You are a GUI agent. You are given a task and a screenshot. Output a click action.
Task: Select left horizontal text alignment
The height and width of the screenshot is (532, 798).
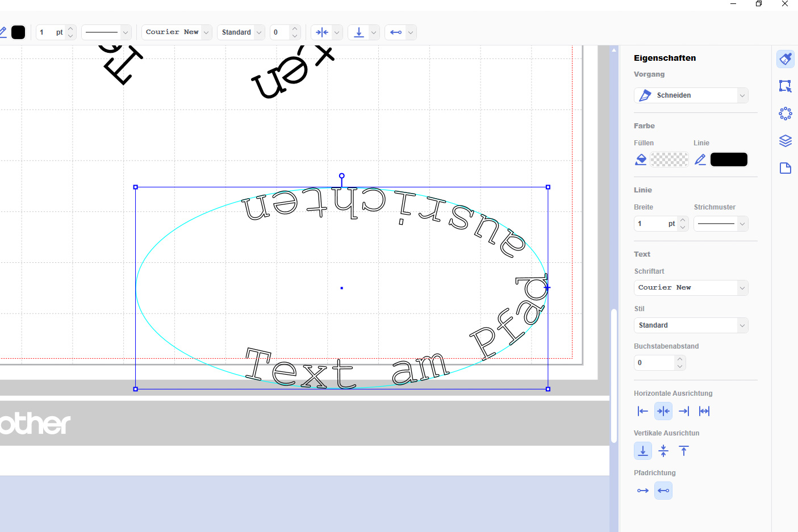(643, 411)
